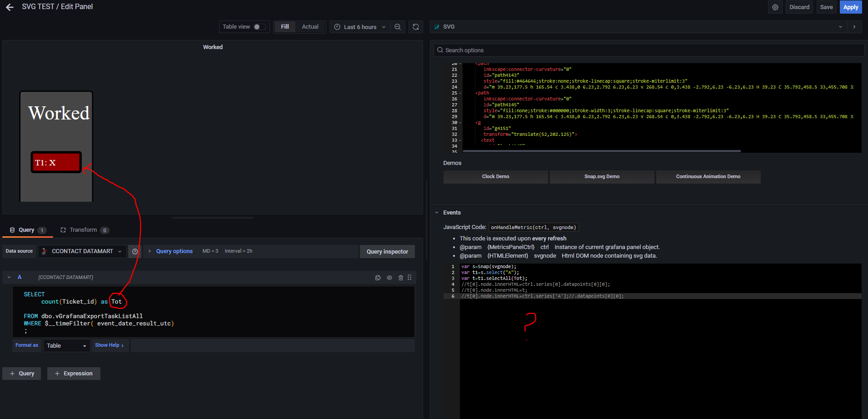Toggle the Table view switch
868x419 pixels.
pos(259,27)
